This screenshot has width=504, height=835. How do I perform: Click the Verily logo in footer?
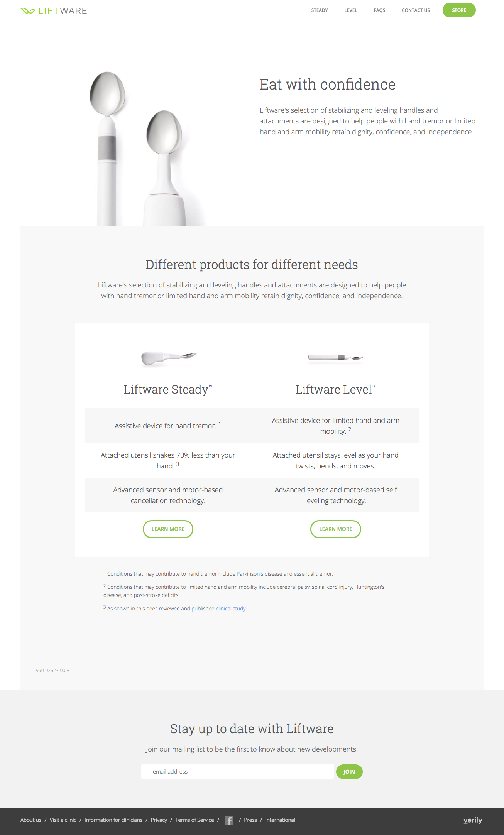(x=472, y=820)
